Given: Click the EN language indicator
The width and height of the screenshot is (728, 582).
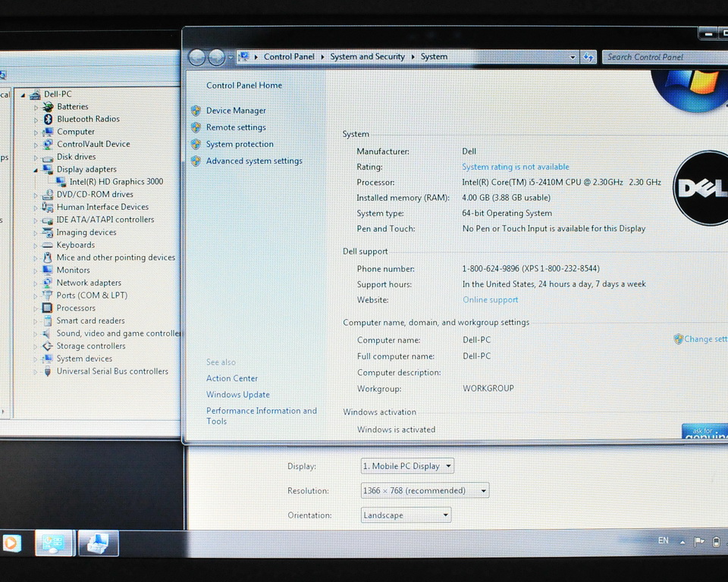Looking at the screenshot, I should coord(663,540).
